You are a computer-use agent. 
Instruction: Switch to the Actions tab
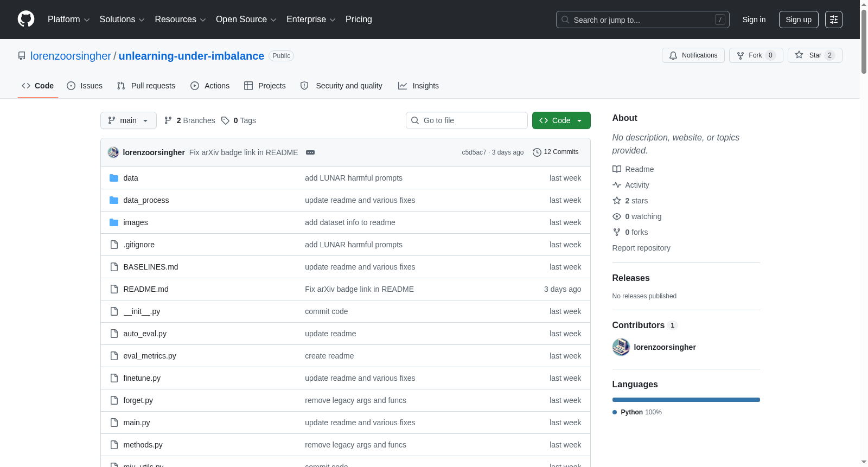tap(210, 86)
